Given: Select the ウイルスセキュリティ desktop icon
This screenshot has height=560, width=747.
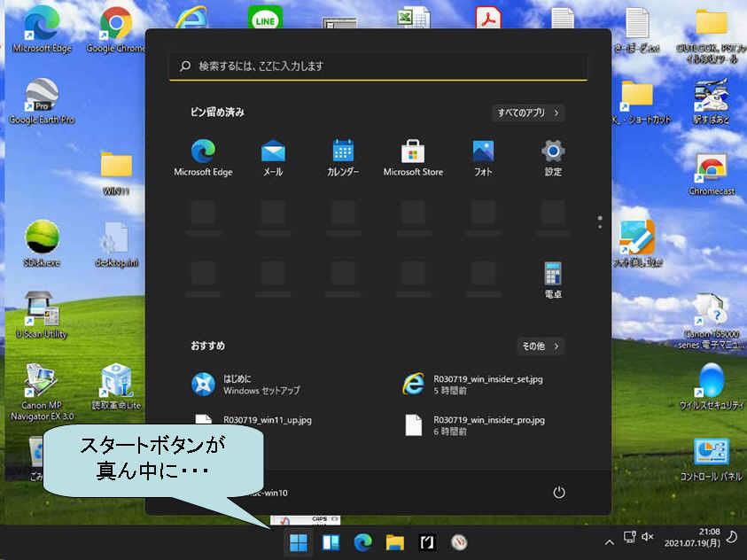Looking at the screenshot, I should [712, 386].
